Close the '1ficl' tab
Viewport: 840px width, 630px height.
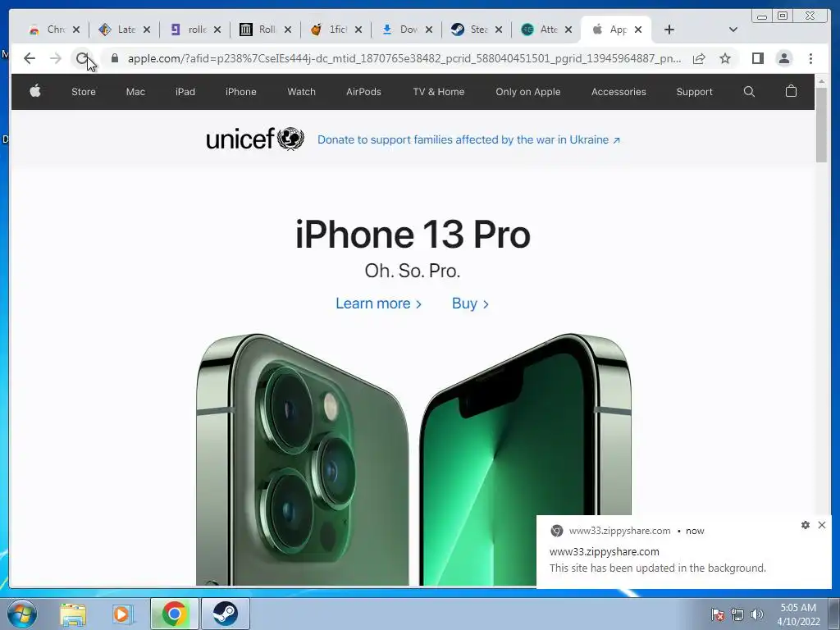tap(358, 30)
